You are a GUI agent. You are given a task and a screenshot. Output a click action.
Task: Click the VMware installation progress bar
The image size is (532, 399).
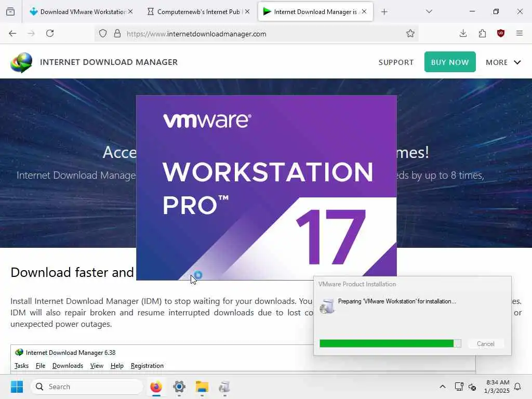(390, 343)
